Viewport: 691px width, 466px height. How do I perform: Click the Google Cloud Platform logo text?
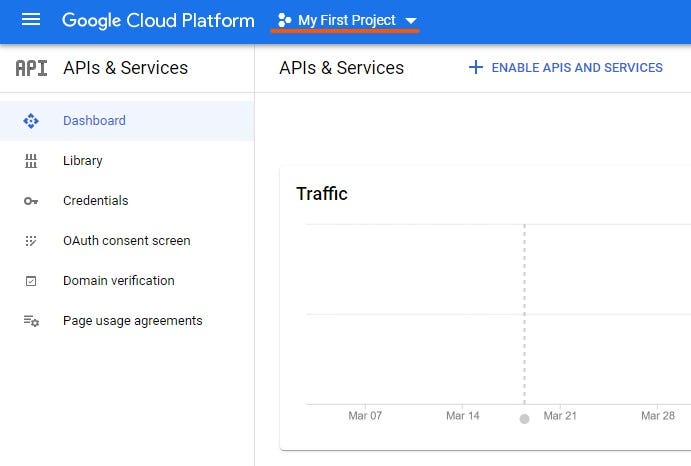[158, 20]
